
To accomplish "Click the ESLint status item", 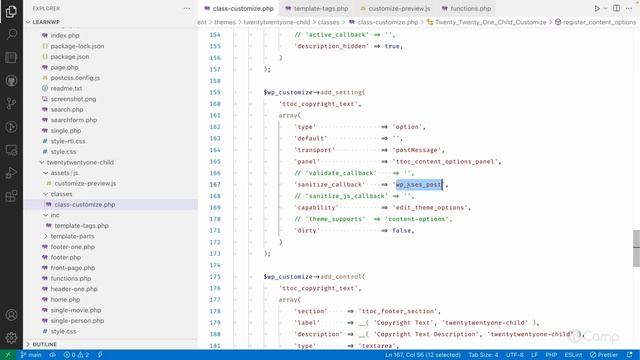I will [x=573, y=355].
